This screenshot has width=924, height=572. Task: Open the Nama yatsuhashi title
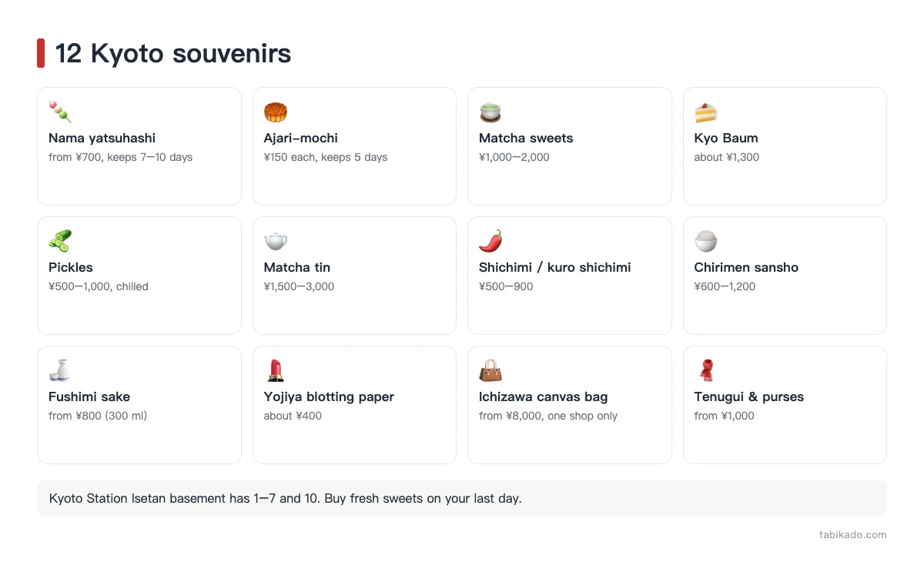102,139
